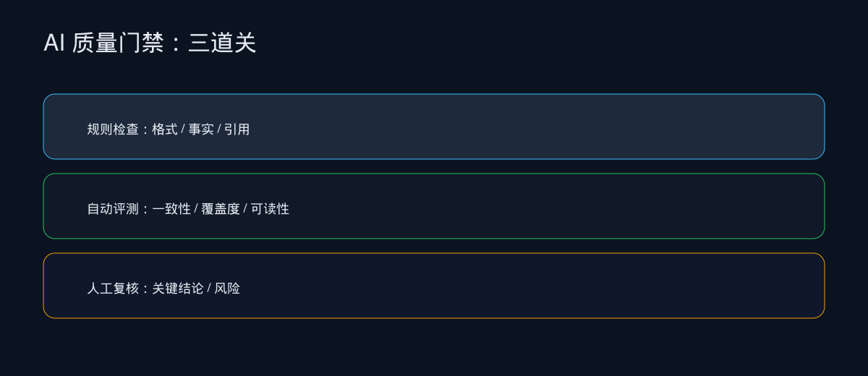Click the slide title "AI 质量门禁：三道关"

(150, 43)
